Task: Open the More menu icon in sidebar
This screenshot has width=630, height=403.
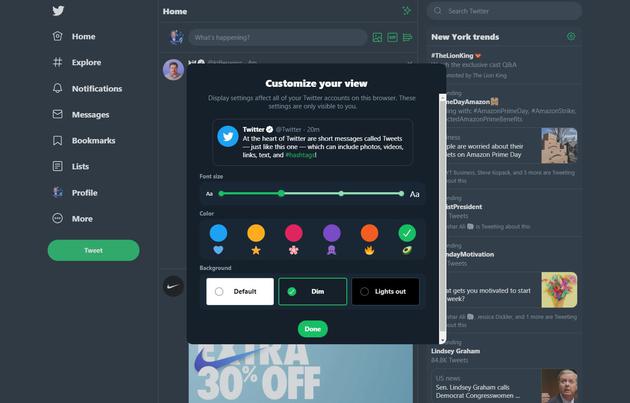Action: 57,218
